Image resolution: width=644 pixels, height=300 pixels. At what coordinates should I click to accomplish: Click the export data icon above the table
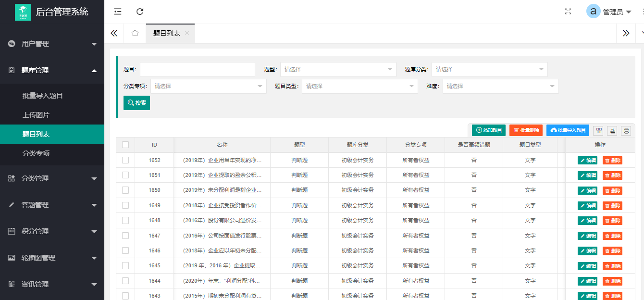point(611,130)
